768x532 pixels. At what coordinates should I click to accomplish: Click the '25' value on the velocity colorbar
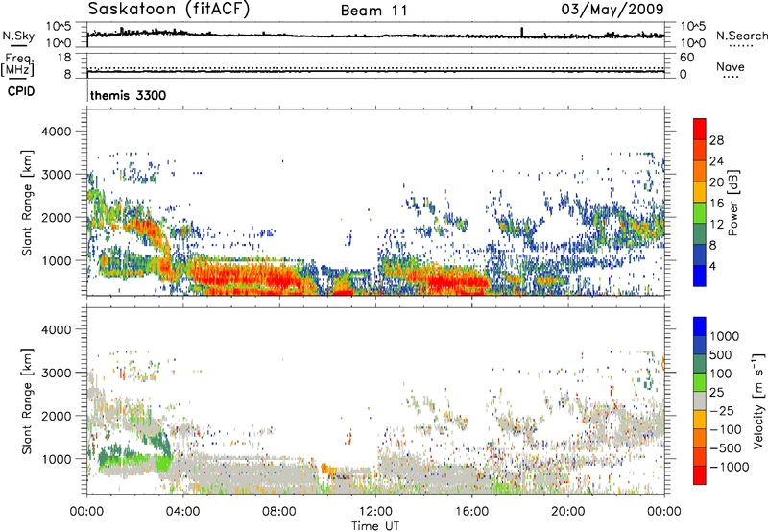point(716,392)
